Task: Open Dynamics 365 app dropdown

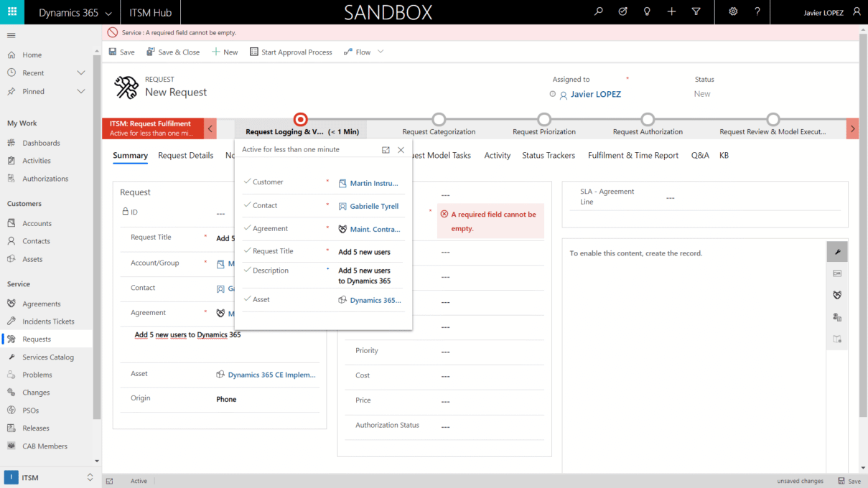Action: pos(75,12)
